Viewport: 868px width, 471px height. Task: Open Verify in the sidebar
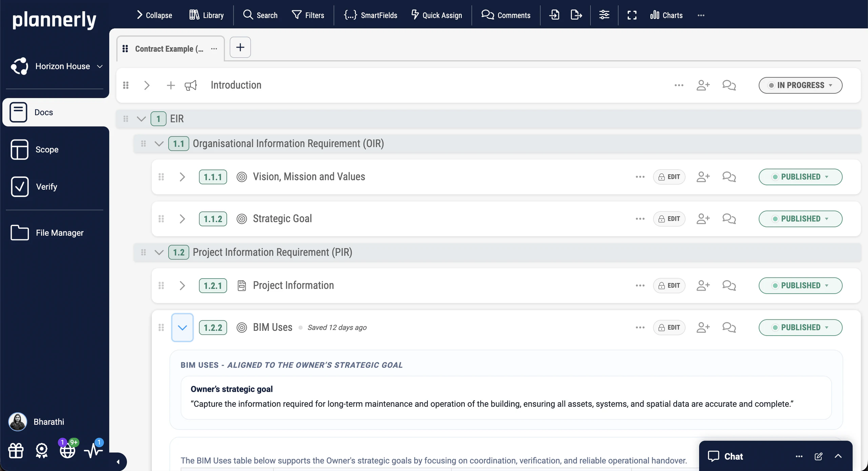coord(34,187)
